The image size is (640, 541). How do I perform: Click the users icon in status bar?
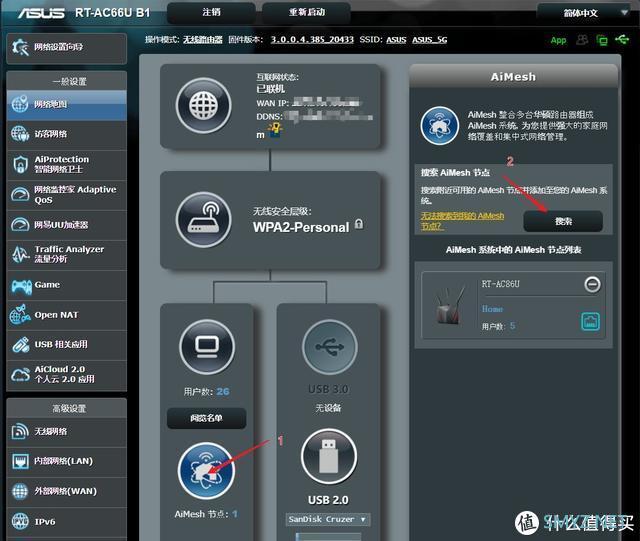point(582,40)
